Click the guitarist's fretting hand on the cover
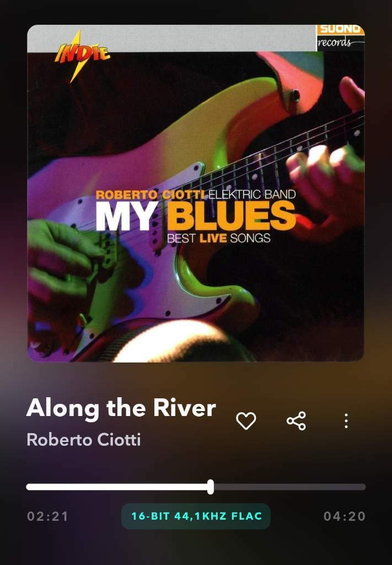 click(x=326, y=169)
